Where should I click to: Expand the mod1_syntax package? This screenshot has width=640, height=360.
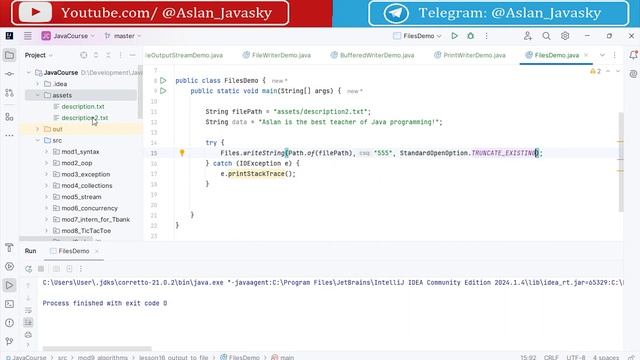click(x=47, y=151)
